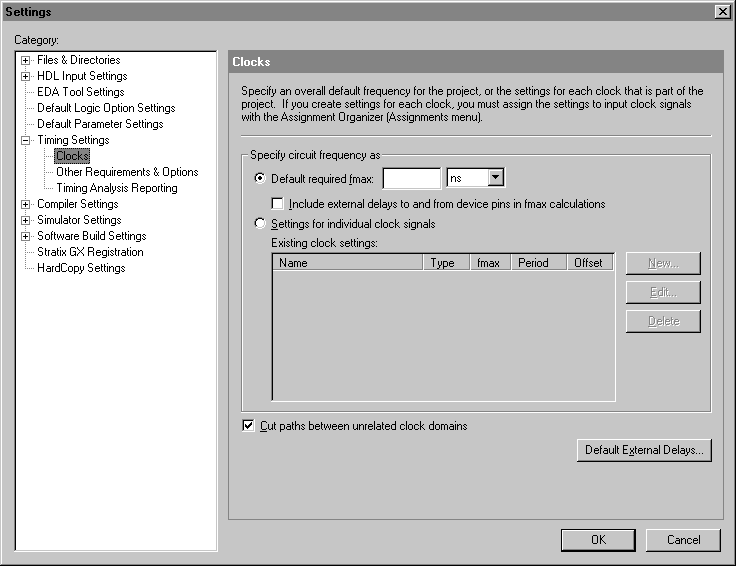This screenshot has width=736, height=566.
Task: Expand the Files & Directories tree node
Action: pos(25,60)
